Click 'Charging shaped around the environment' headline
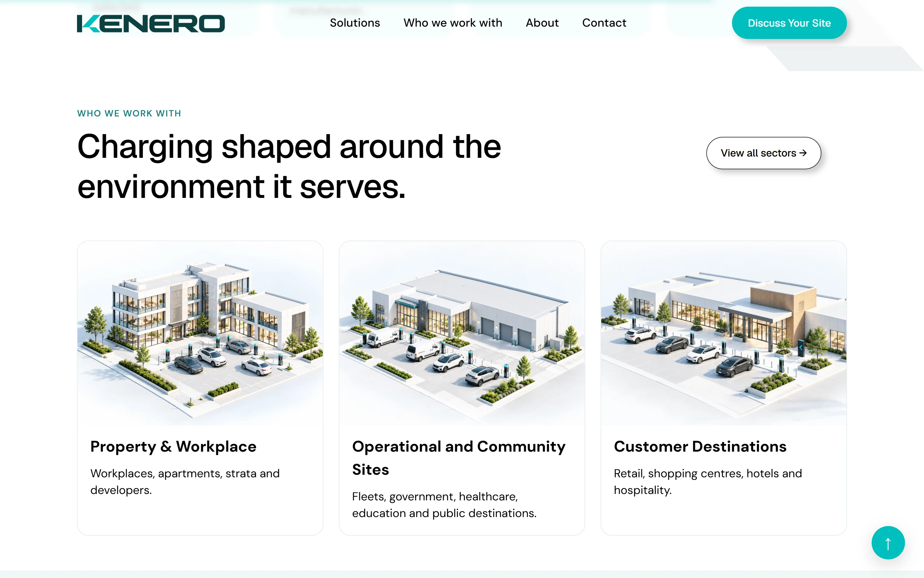 pos(289,167)
